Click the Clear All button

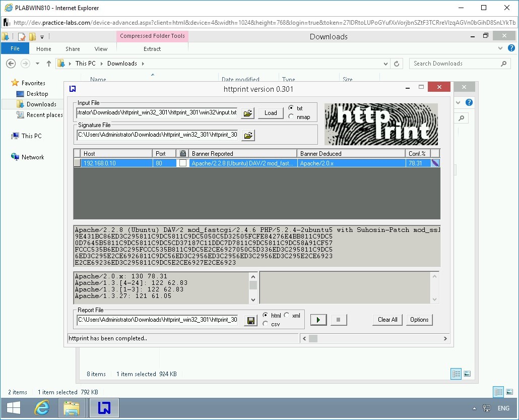(387, 320)
